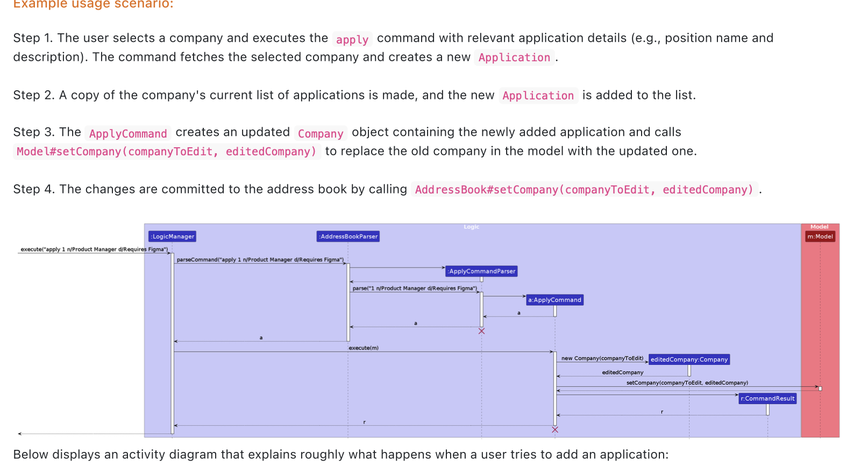
Task: Click the 'Logic' frame label in the diagram
Action: point(471,227)
